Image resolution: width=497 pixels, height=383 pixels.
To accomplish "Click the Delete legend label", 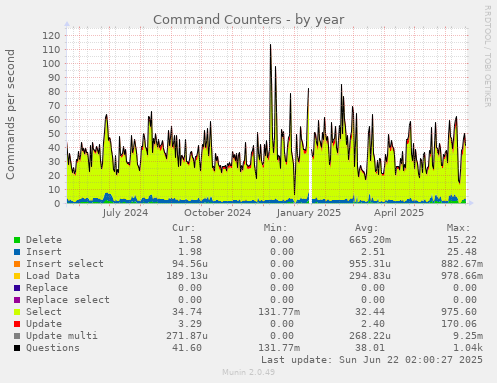I will pos(44,240).
